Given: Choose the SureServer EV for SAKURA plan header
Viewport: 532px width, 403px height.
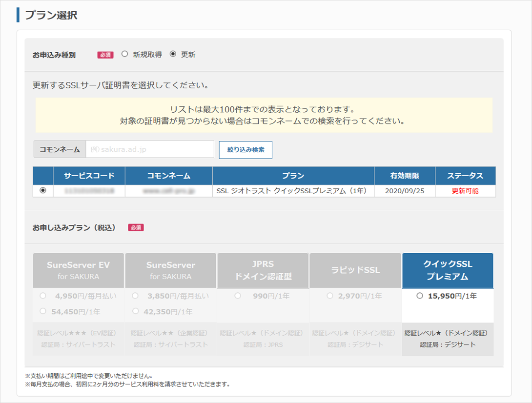Looking at the screenshot, I should click(78, 270).
